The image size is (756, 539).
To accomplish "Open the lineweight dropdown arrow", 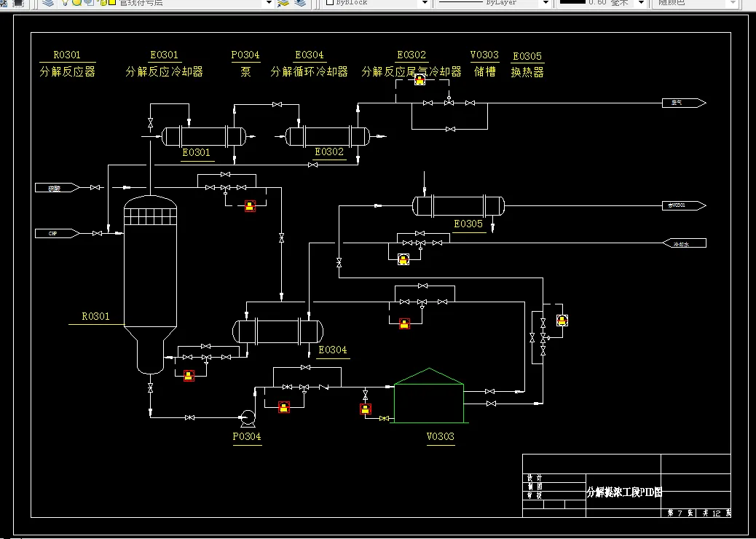I will click(x=641, y=3).
